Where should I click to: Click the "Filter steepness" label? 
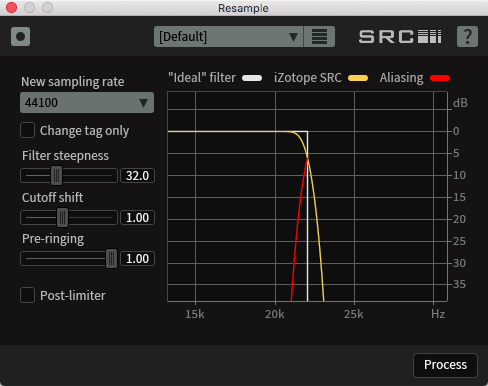(65, 156)
